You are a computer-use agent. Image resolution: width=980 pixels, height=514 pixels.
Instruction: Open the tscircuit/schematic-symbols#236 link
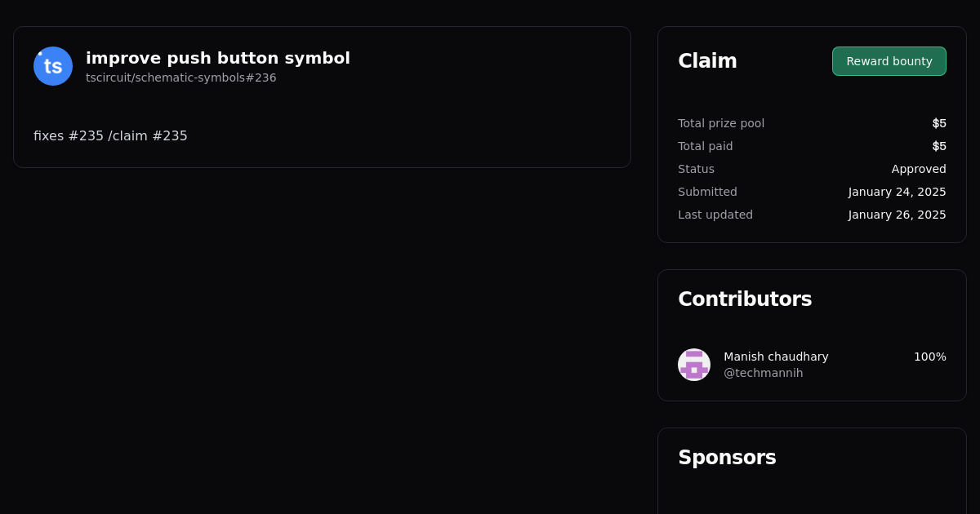click(180, 78)
